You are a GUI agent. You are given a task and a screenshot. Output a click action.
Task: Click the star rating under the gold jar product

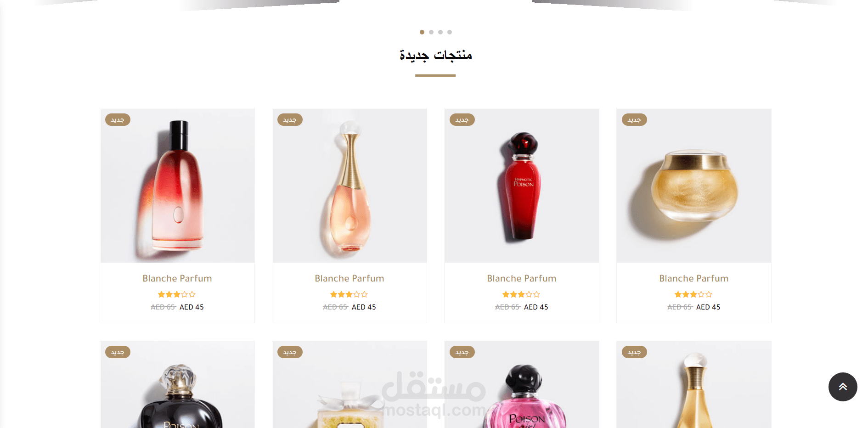coord(693,294)
